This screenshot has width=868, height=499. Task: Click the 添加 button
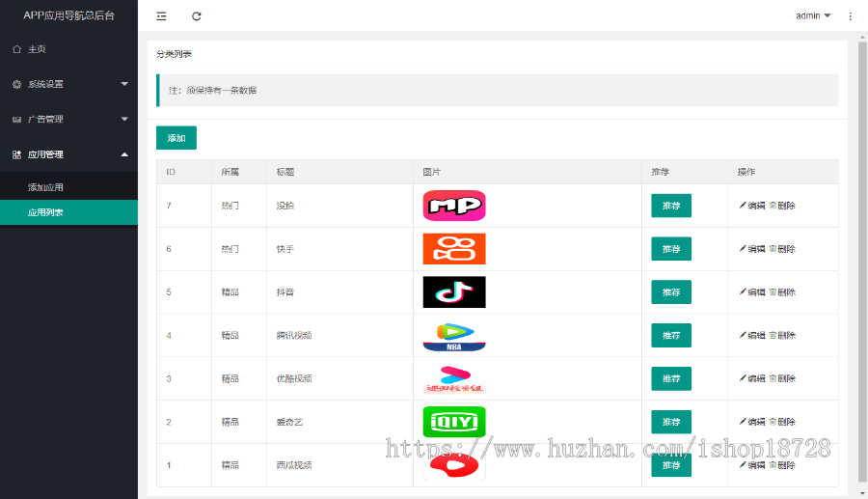pos(176,138)
